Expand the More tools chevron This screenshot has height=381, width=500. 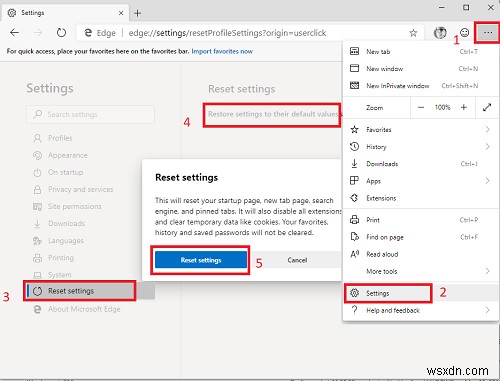point(487,271)
